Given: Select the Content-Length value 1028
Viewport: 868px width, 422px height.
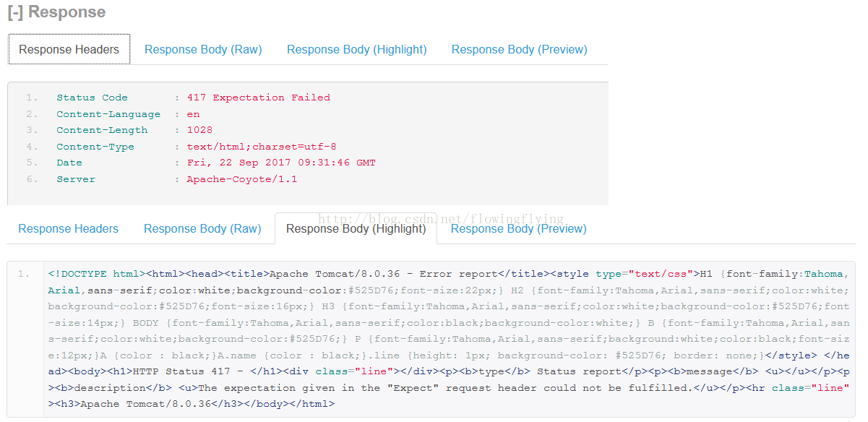Looking at the screenshot, I should tap(199, 130).
